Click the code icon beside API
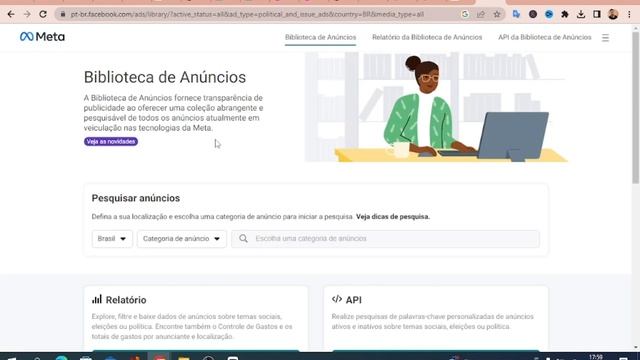Screen dimensions: 640x360 click(x=337, y=299)
